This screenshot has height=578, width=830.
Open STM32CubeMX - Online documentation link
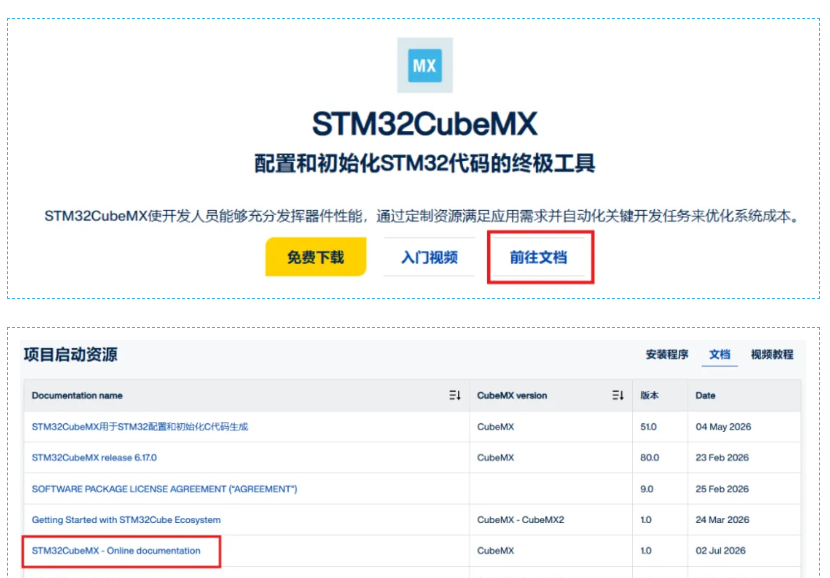[x=116, y=550]
